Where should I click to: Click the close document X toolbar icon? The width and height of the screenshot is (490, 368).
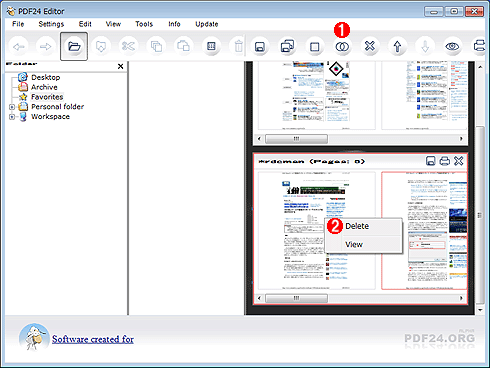pos(370,46)
